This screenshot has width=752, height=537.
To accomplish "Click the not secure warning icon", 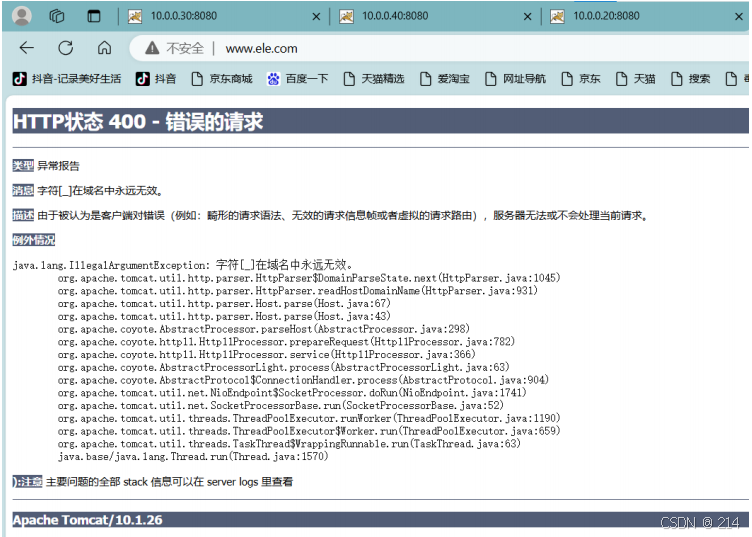I will [152, 48].
